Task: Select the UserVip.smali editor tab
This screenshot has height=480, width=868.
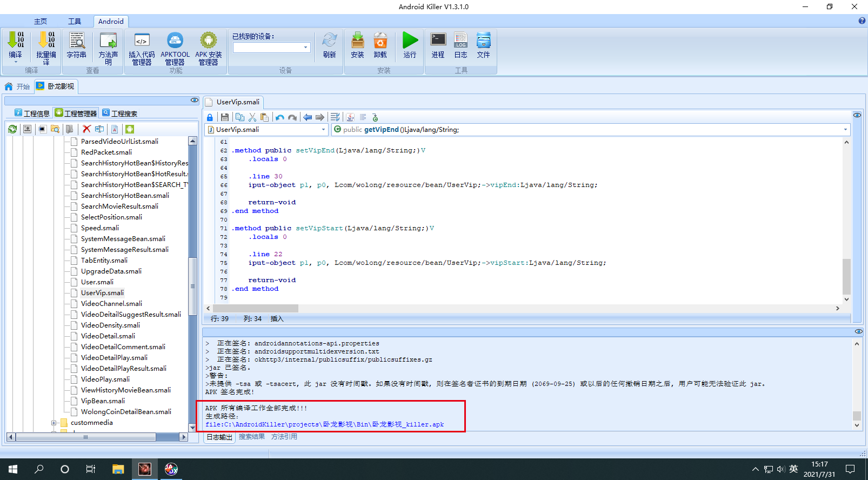Action: pos(233,102)
